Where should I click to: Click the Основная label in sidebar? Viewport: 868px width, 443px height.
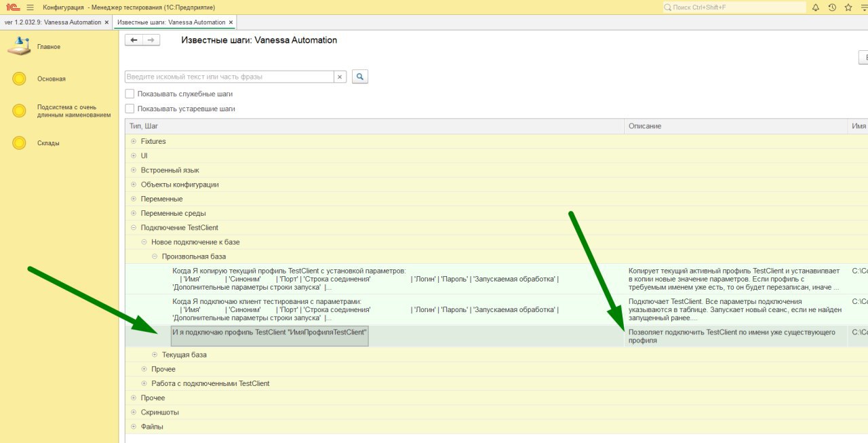(x=52, y=79)
